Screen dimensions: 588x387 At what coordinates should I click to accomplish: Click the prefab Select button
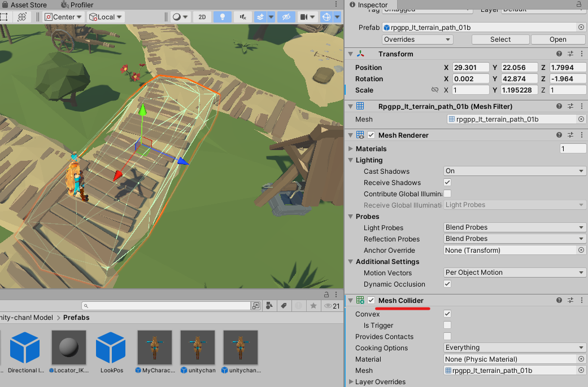(500, 39)
